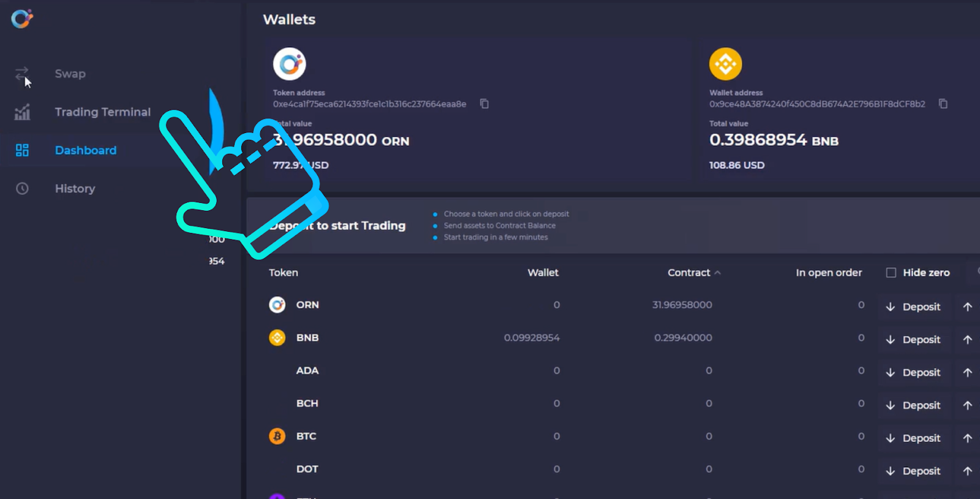The height and width of the screenshot is (499, 980).
Task: Click the ADA row withdraw up-arrow
Action: (x=968, y=372)
